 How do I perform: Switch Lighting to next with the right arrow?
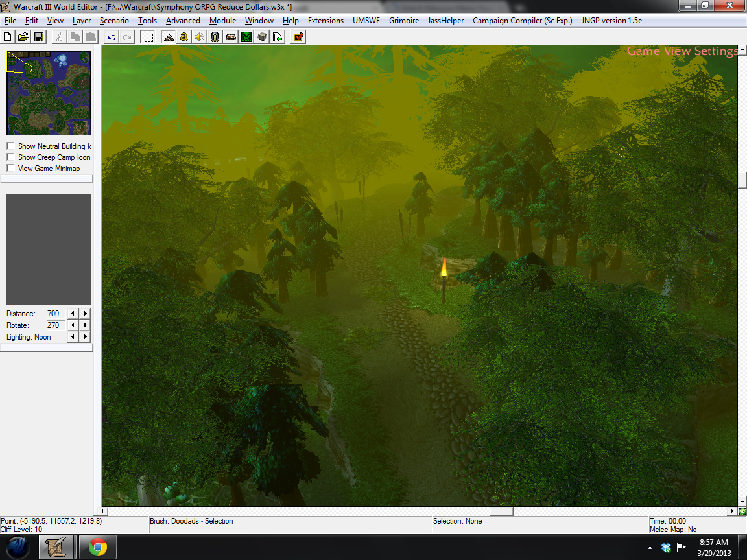click(86, 336)
